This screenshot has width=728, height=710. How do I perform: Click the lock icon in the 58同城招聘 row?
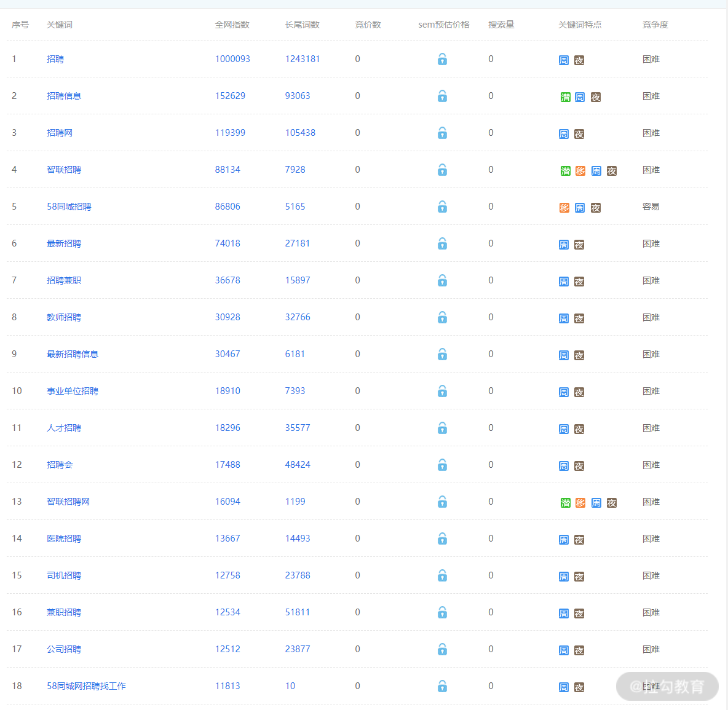point(443,207)
